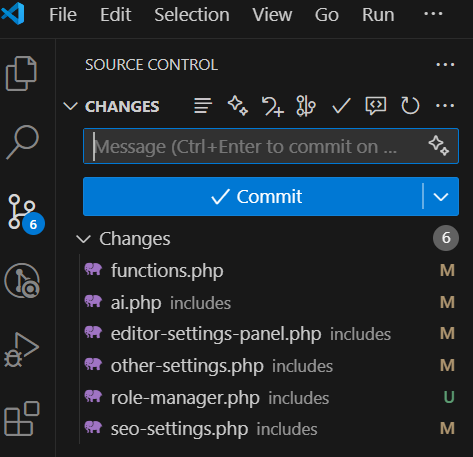
Task: Click the checkmark commit icon in toolbar
Action: (341, 106)
